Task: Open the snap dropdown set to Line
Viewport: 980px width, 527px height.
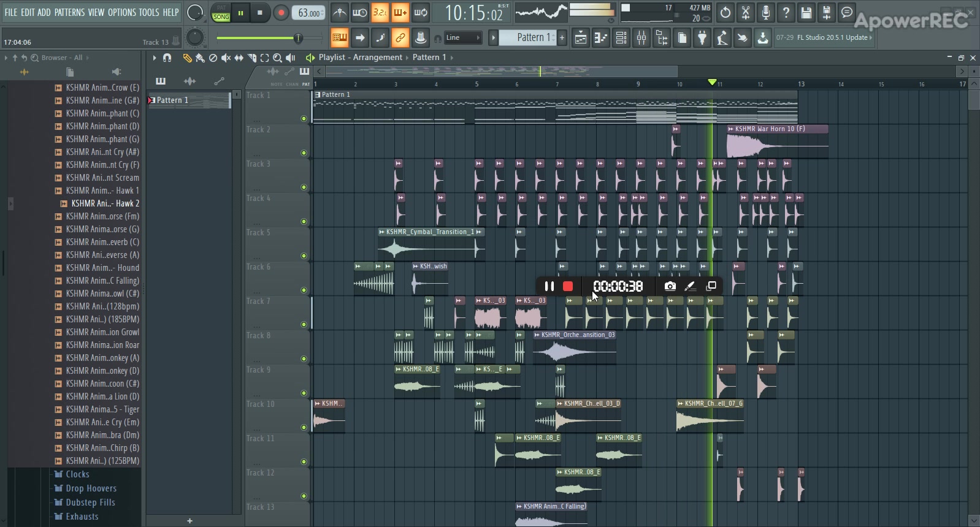Action: 463,38
